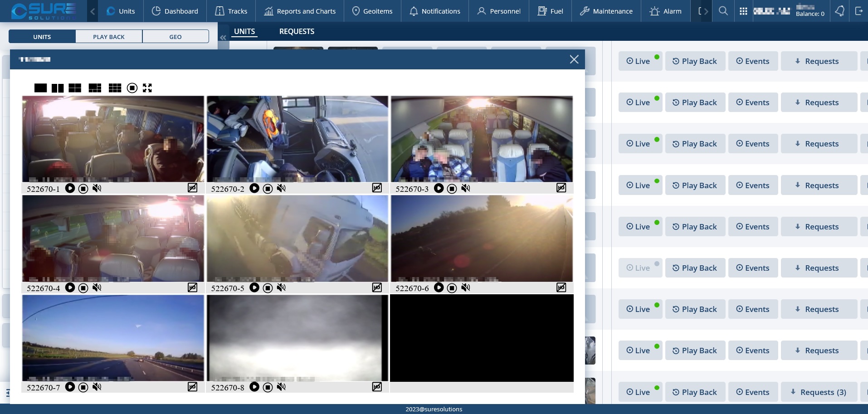
Task: Open Units in top navigation
Action: [x=121, y=11]
